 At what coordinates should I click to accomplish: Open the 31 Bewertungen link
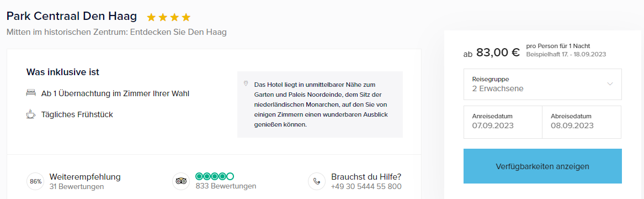pos(76,187)
